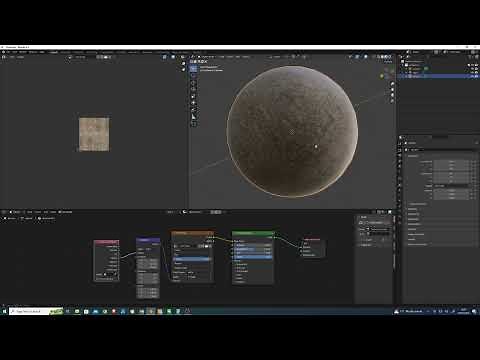Image resolution: width=480 pixels, height=360 pixels.
Task: Open the shader type Object dropdown in node editor
Action: [16, 212]
